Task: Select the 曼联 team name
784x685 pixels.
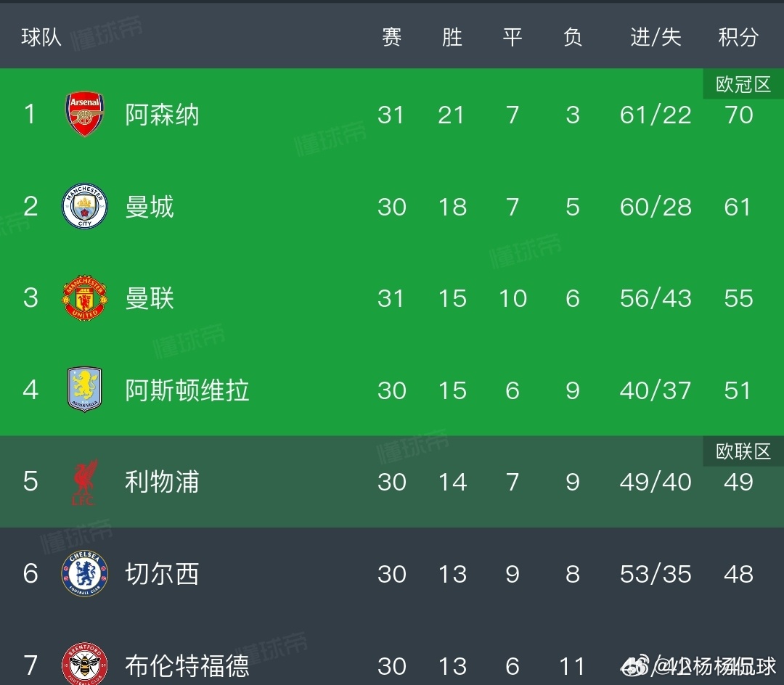Action: [150, 298]
